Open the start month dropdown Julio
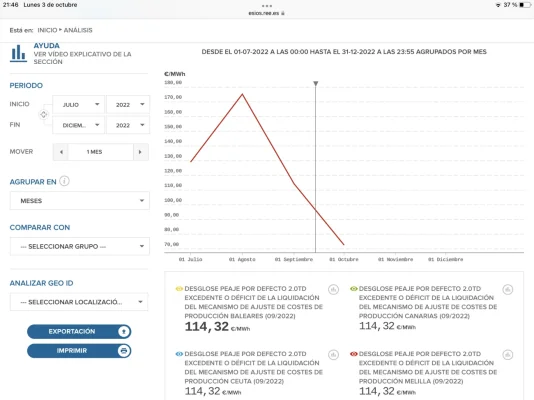 coord(78,105)
